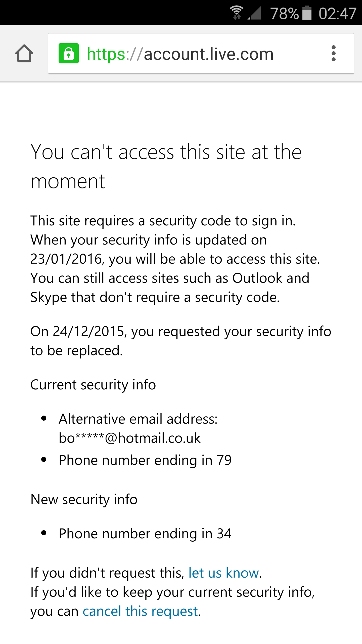Screen dimensions: 362x644
Task: Click the masked hotmail.co.uk email address
Action: click(129, 438)
